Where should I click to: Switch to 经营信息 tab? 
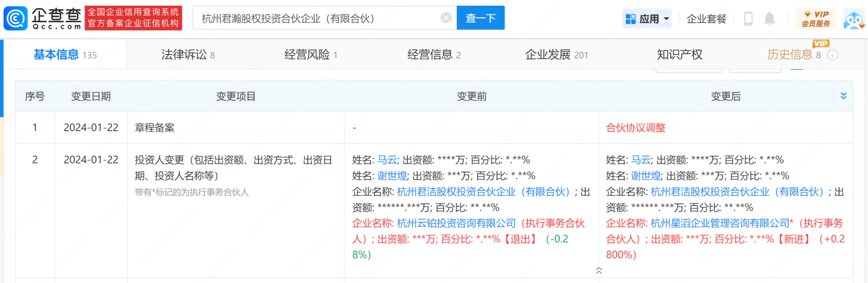pyautogui.click(x=434, y=55)
